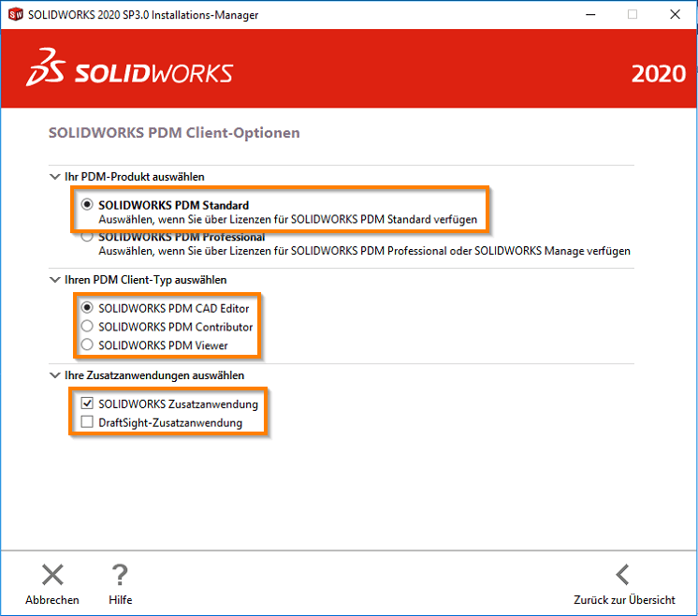Collapse 'Ihre Zusatzanwendungen auswählen' section

click(55, 375)
